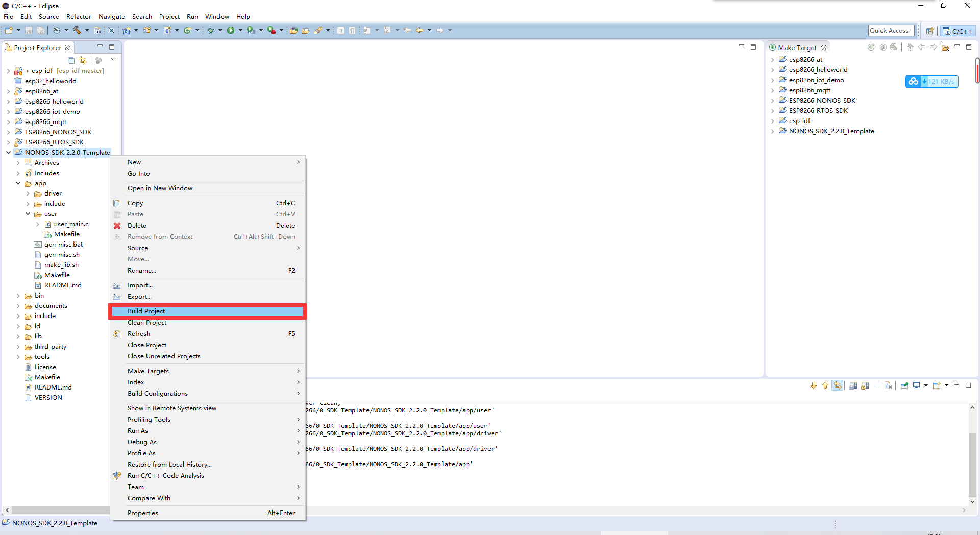980x535 pixels.
Task: Click the New wizard icon in main toolbar
Action: (9, 30)
